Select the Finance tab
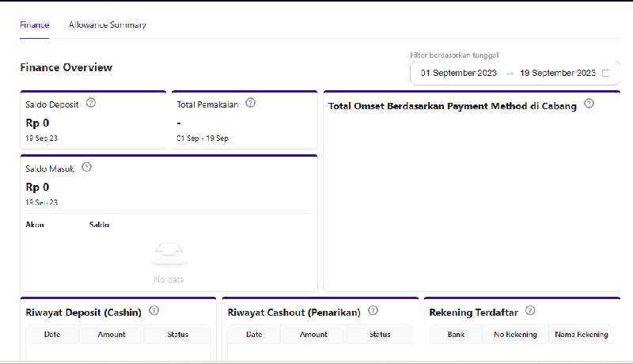Viewport: 633px width, 364px height. pos(34,25)
